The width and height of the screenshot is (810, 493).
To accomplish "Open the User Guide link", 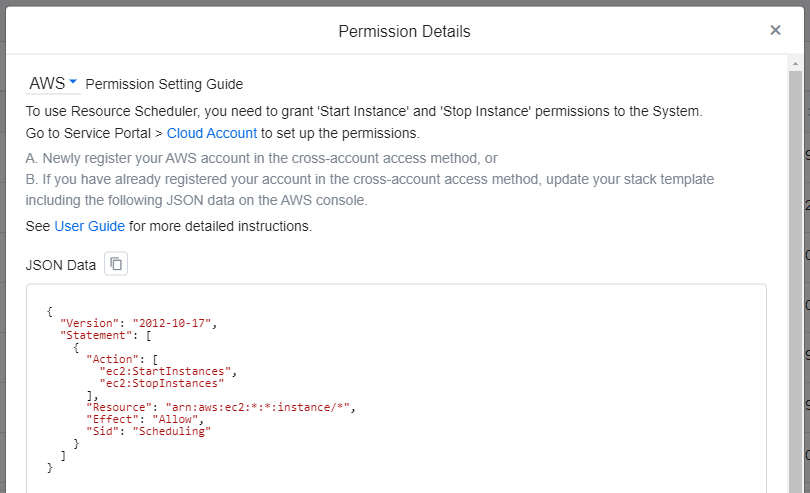I will click(x=90, y=226).
